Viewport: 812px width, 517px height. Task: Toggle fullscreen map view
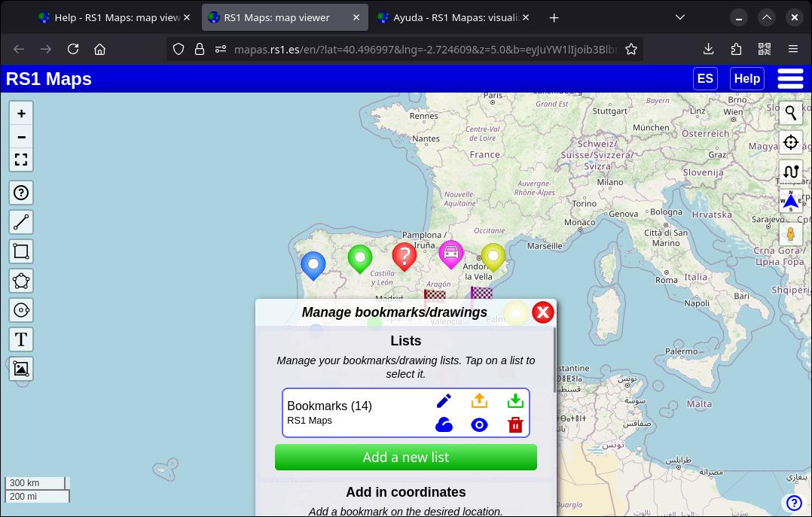click(x=21, y=160)
